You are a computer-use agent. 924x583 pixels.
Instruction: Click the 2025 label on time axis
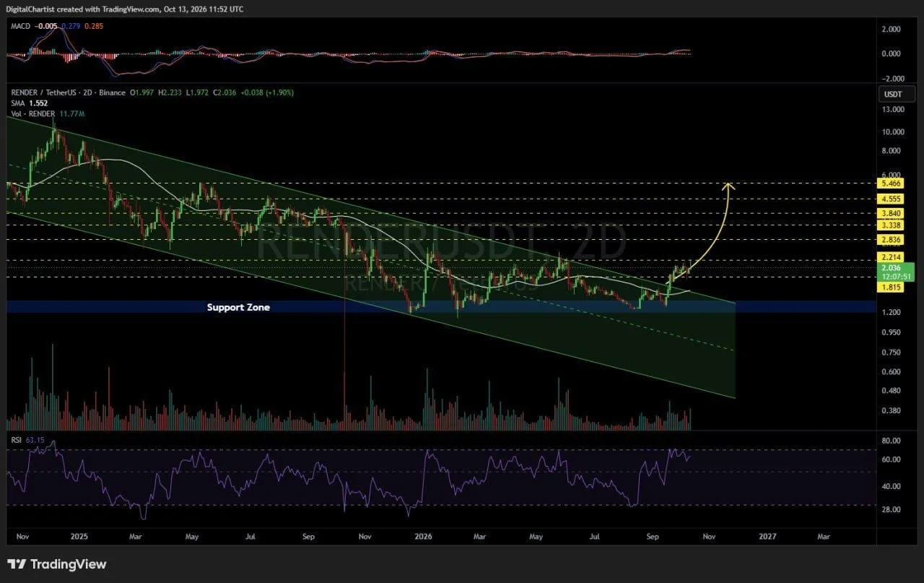(79, 537)
